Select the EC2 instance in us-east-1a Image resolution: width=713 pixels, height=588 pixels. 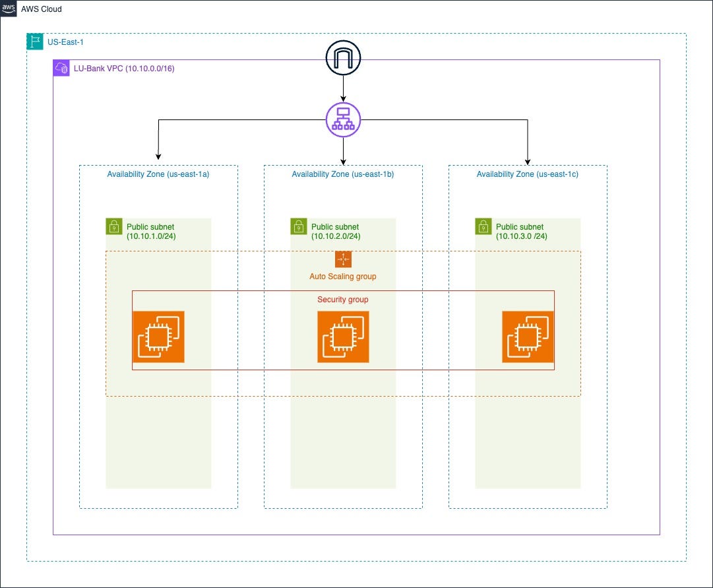(x=158, y=337)
